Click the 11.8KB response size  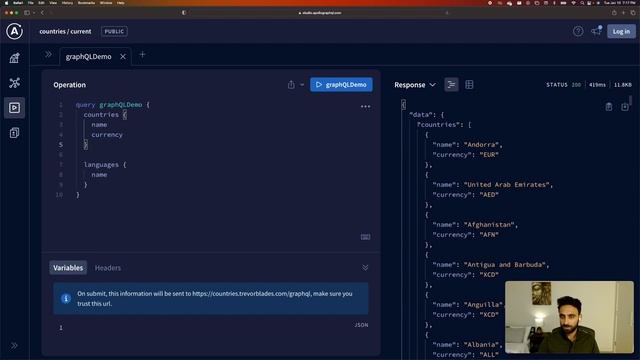[622, 85]
